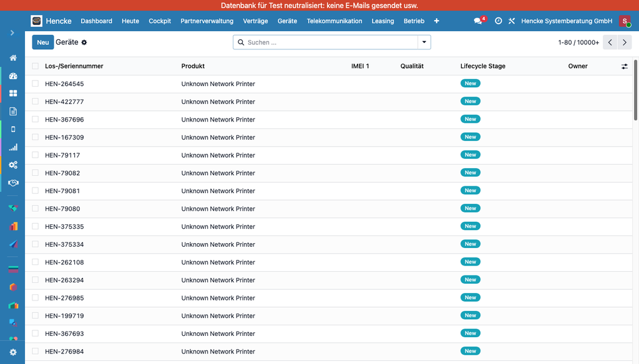Check the box for HEN-264545
Screen dimensions: 639x364
coord(36,84)
